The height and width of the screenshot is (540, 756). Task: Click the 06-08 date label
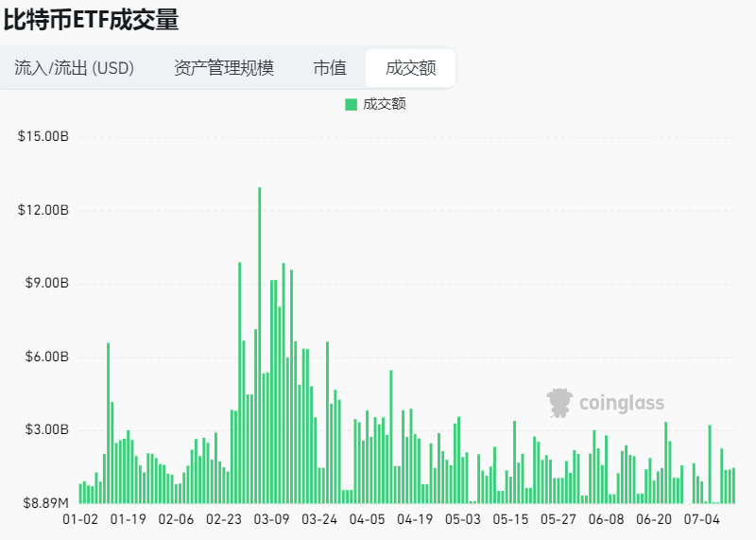[x=606, y=519]
